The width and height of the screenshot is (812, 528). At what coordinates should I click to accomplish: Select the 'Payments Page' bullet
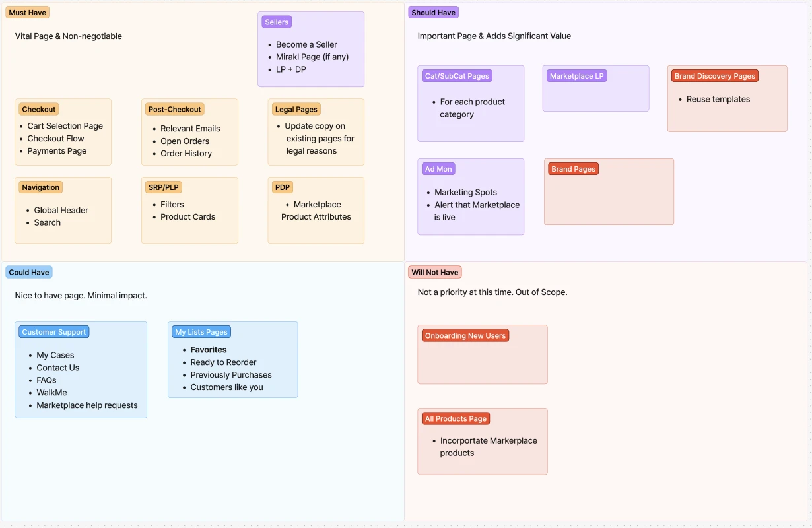tap(57, 151)
